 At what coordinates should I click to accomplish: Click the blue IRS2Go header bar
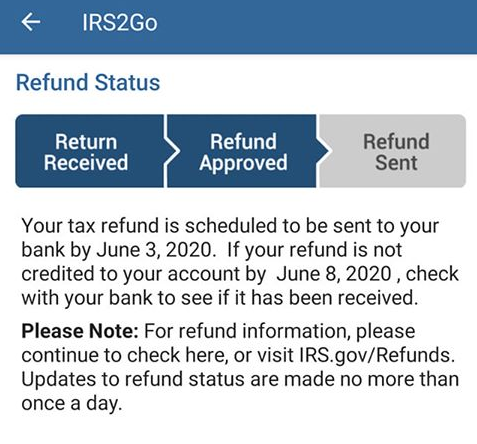pos(238,27)
